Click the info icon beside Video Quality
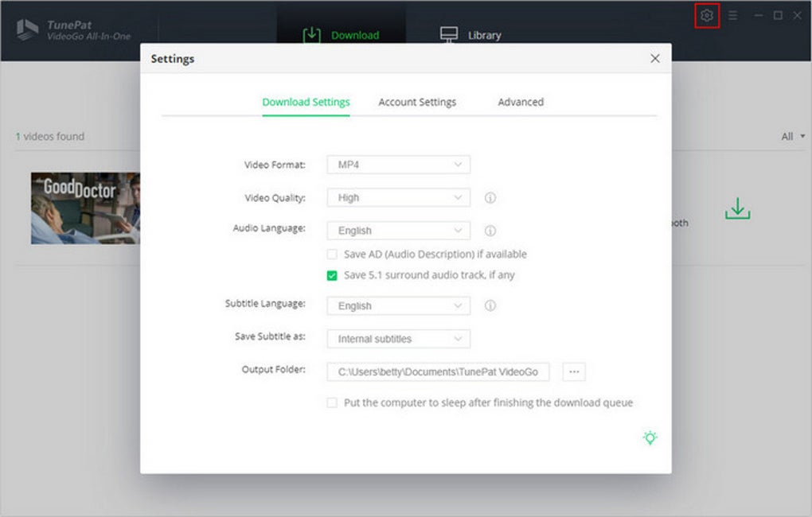The height and width of the screenshot is (517, 812). (x=490, y=197)
